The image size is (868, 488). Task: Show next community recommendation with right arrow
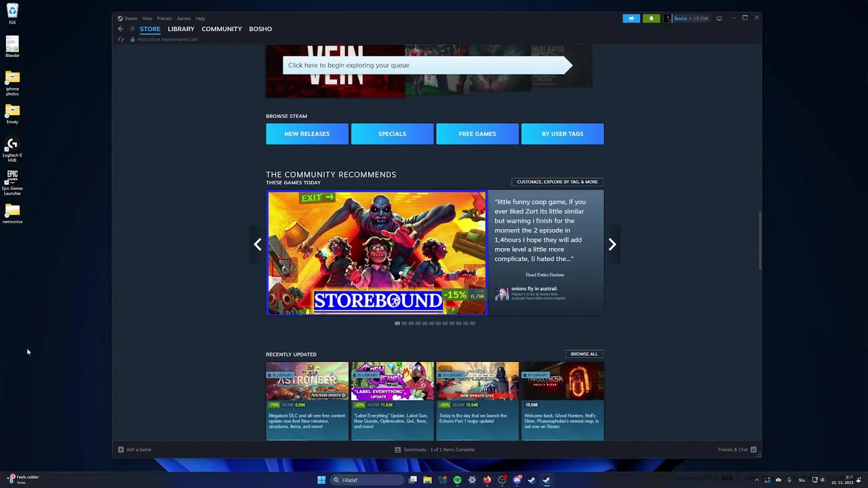point(612,245)
